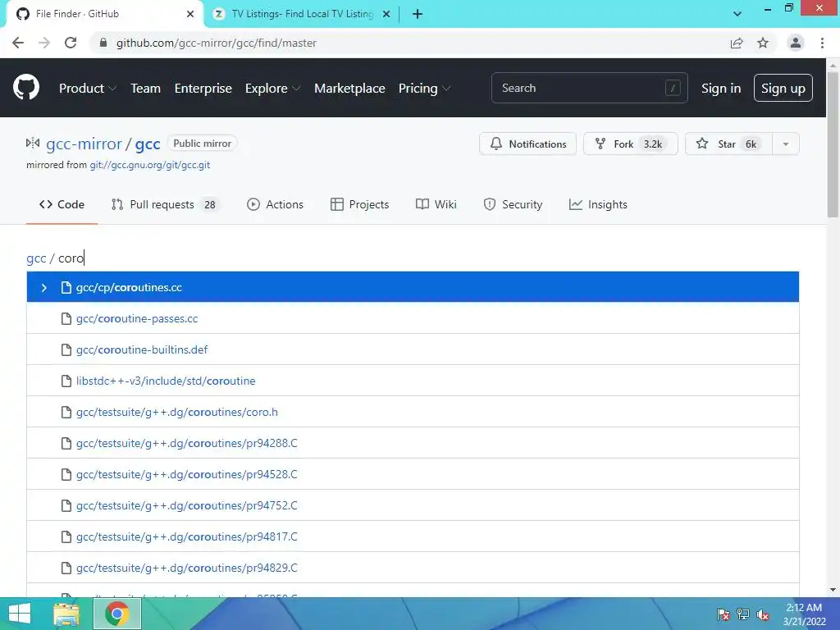
Task: Open the share page icon in address bar
Action: click(x=737, y=43)
